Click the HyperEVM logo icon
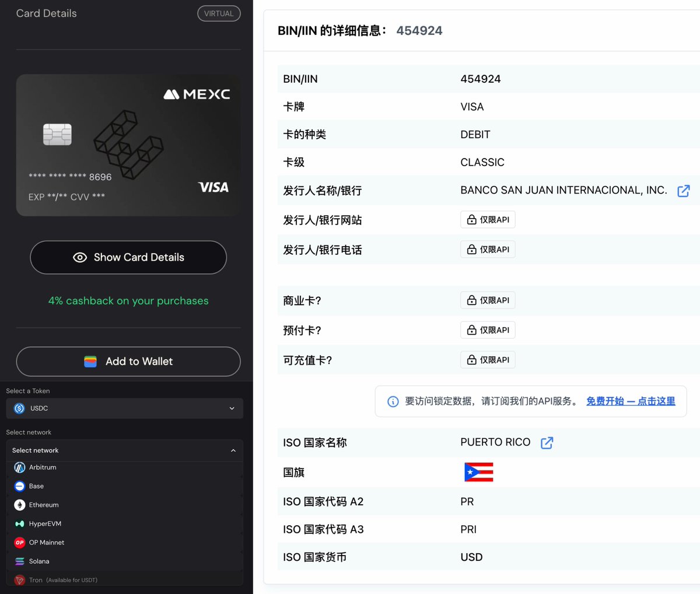The height and width of the screenshot is (594, 700). point(20,523)
